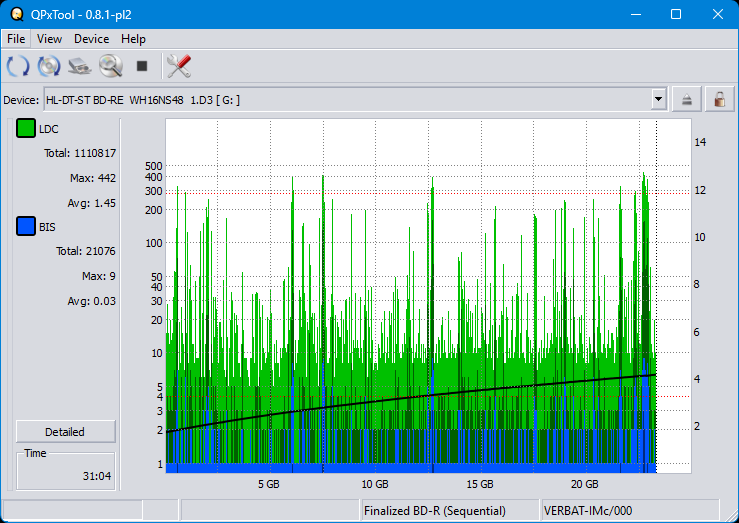Click the magnifier start test icon
This screenshot has width=739, height=523.
click(110, 67)
